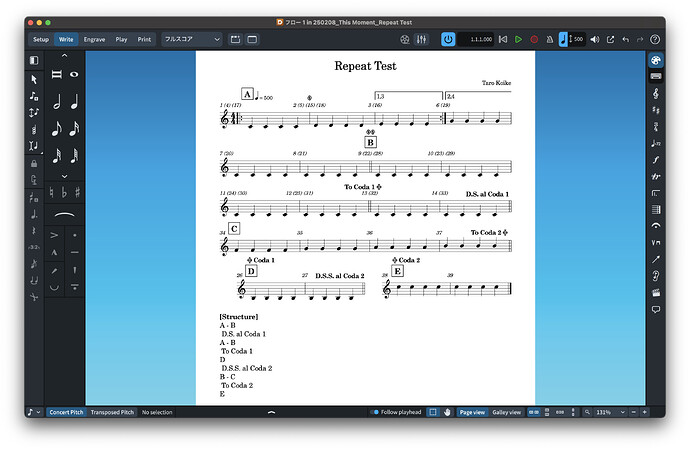
Task: Open the Video window
Action: (405, 40)
